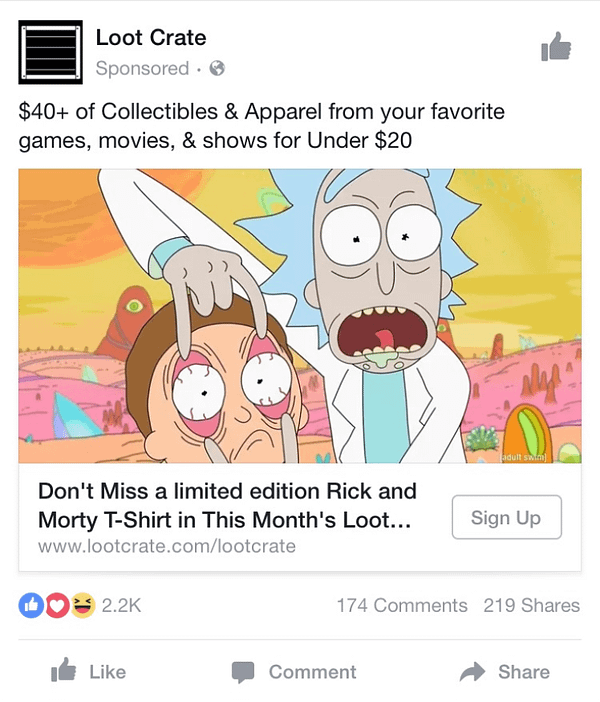Click the yellow Haha reaction icon
This screenshot has height=702, width=600.
pyautogui.click(x=83, y=606)
